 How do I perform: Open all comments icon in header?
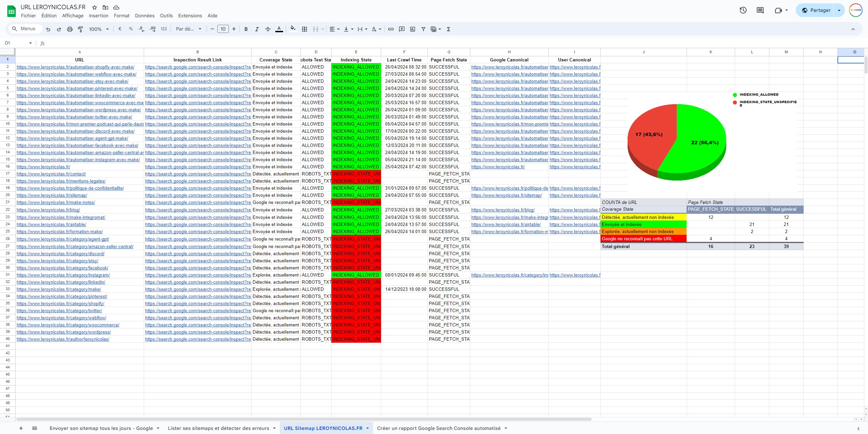coord(760,11)
